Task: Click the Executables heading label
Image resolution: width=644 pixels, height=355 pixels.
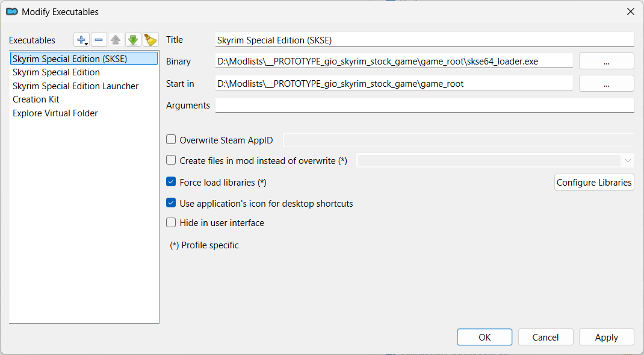Action: coord(32,40)
